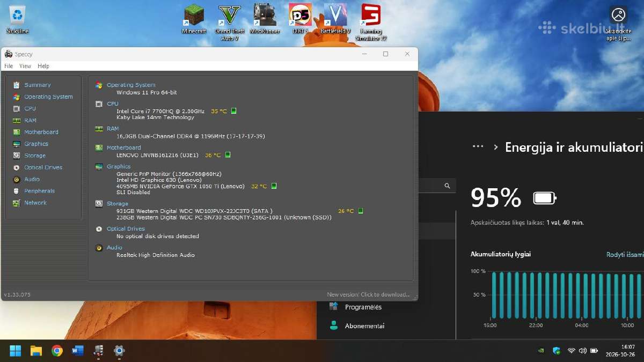Image resolution: width=644 pixels, height=362 pixels.
Task: Open the Help menu in Speccy
Action: (x=43, y=66)
